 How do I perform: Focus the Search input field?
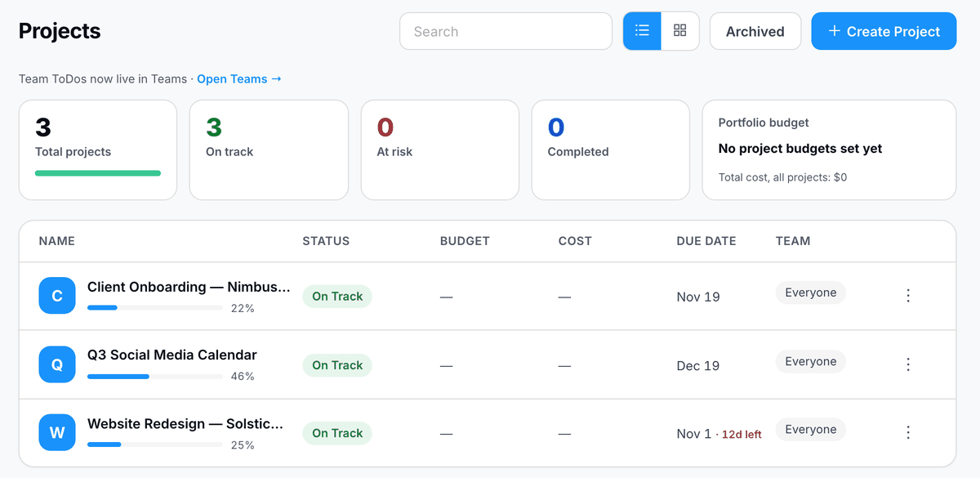(506, 31)
